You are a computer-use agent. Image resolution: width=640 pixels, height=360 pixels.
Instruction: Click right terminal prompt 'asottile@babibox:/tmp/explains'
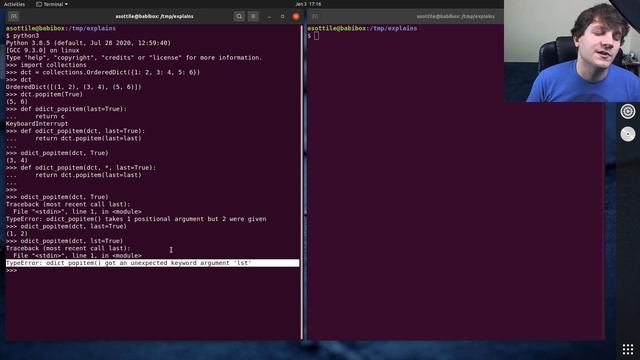pyautogui.click(x=362, y=28)
